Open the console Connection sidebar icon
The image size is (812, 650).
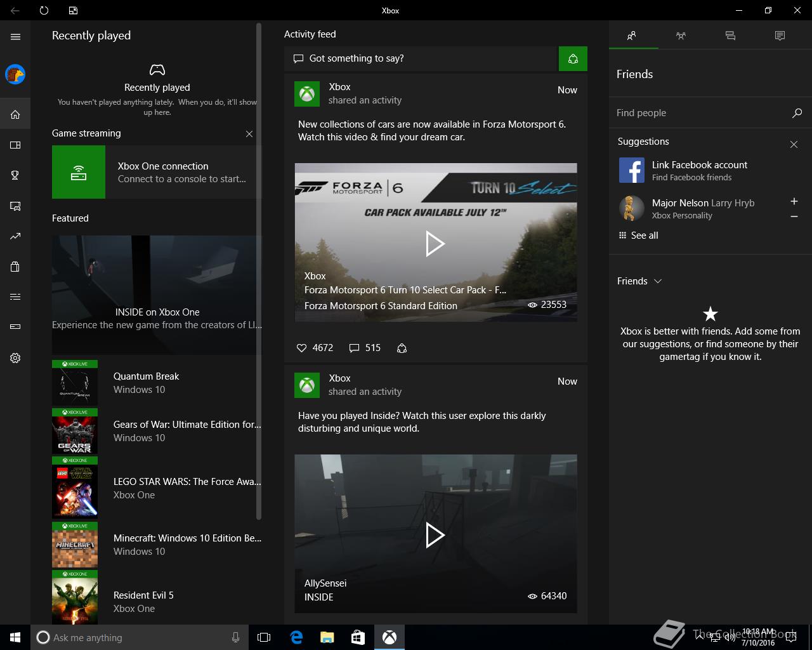(15, 327)
